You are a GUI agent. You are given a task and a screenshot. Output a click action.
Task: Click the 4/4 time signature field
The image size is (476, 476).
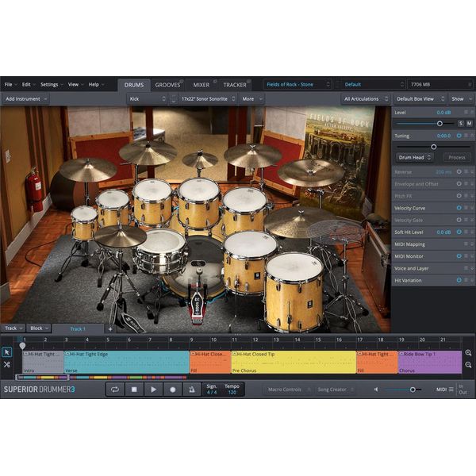coord(212,390)
